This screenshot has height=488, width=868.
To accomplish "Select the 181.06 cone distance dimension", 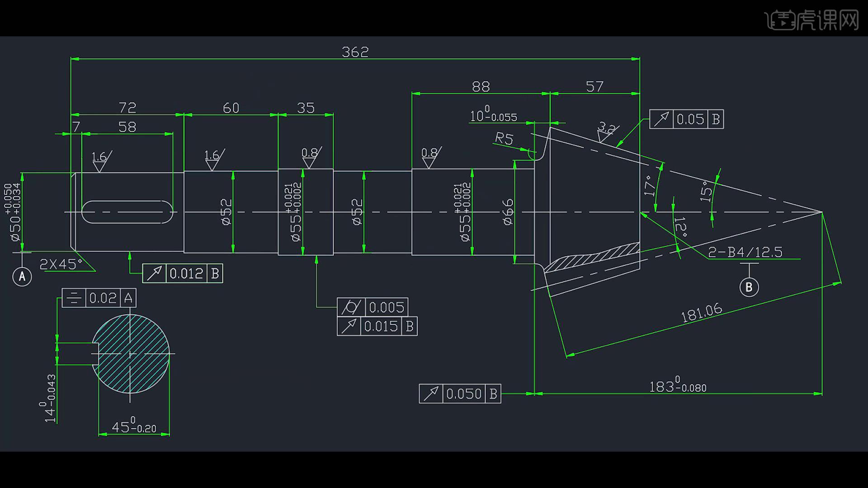I will click(702, 313).
